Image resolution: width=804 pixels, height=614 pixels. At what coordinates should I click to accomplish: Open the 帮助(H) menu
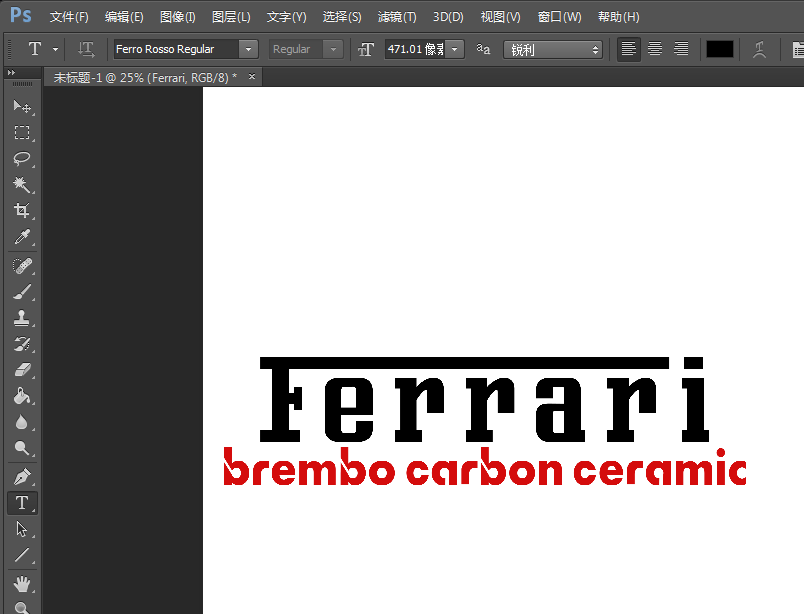pos(619,17)
